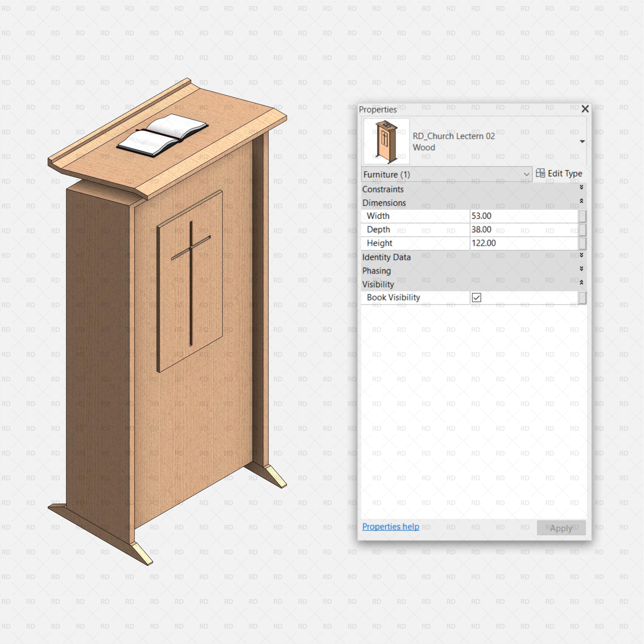
Task: Expand the Phasing section
Action: [581, 269]
